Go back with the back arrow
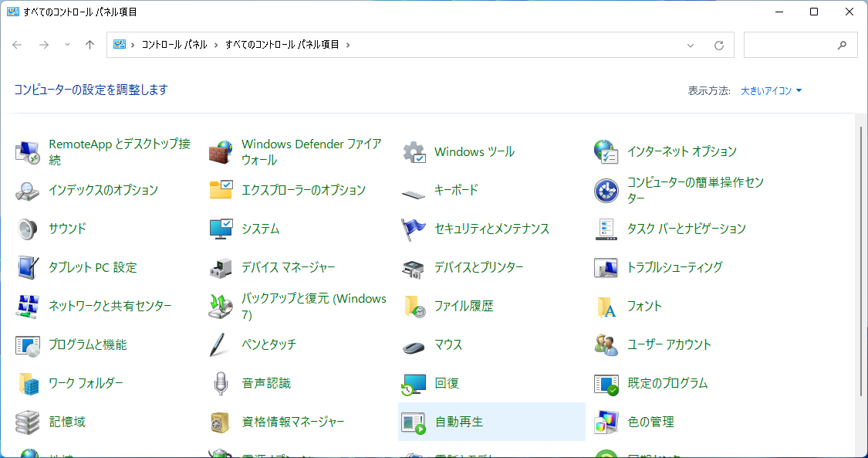The image size is (868, 458). coord(17,45)
